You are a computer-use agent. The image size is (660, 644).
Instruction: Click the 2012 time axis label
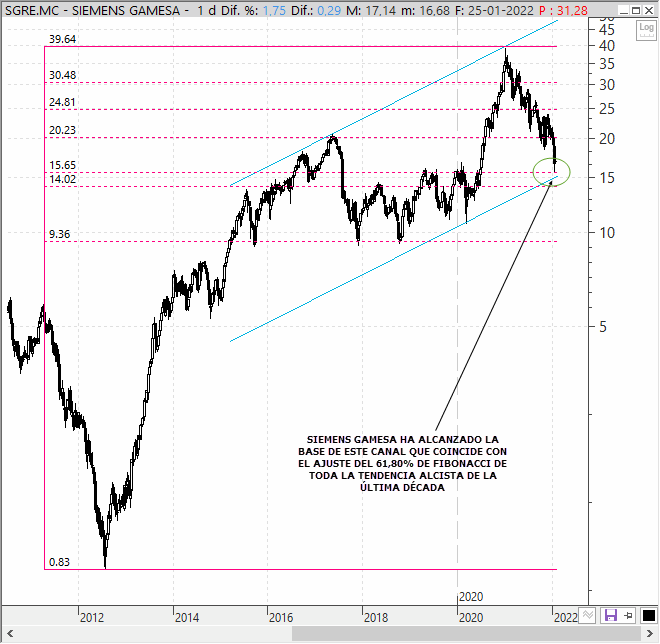(92, 617)
